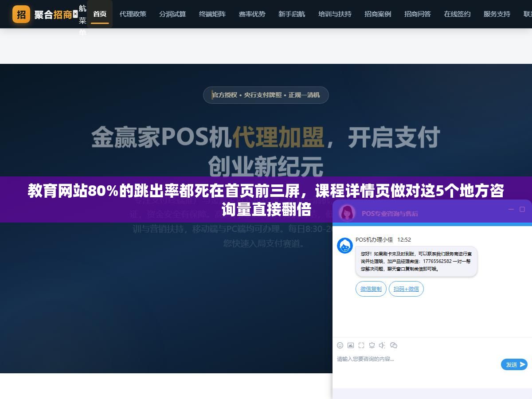
Task: Click the screenshot capture icon
Action: [x=361, y=345]
